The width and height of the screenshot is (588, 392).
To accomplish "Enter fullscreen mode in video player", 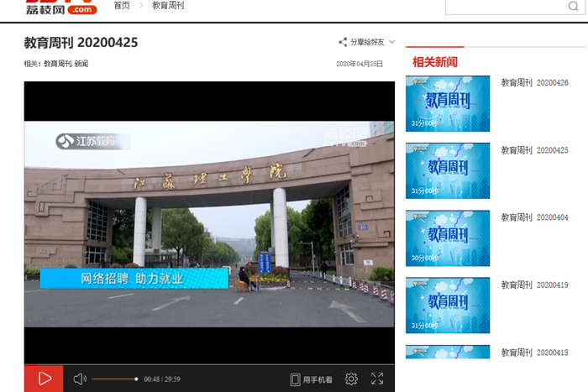I will click(x=377, y=379).
